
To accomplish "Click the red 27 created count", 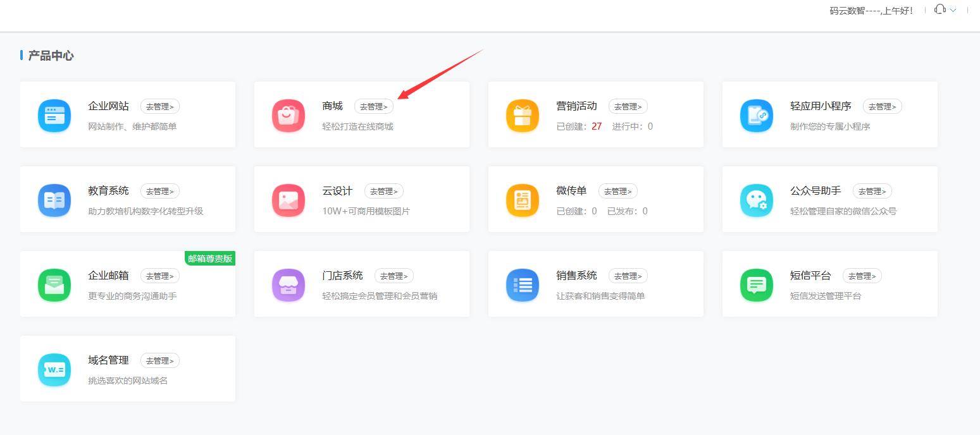I will pyautogui.click(x=597, y=126).
